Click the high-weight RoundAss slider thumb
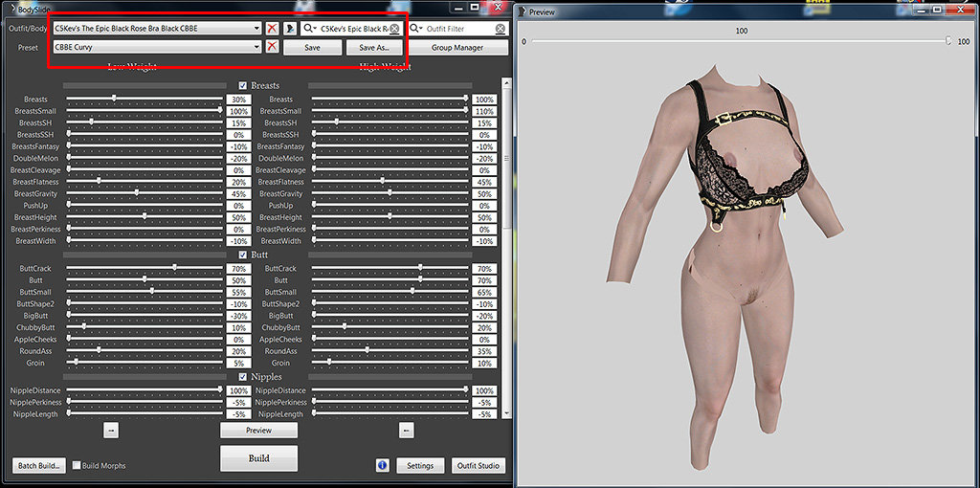980x488 pixels. click(x=367, y=350)
